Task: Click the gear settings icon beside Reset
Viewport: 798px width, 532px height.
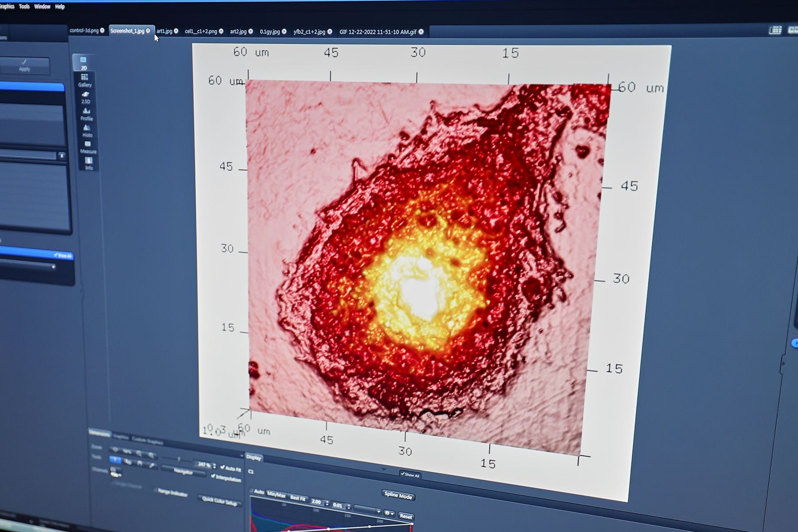Action: click(x=389, y=513)
